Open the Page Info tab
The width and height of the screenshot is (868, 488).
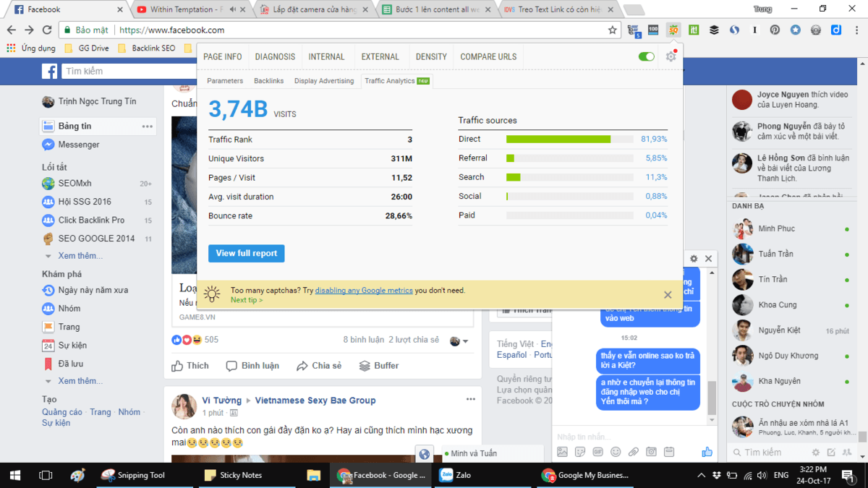click(223, 56)
